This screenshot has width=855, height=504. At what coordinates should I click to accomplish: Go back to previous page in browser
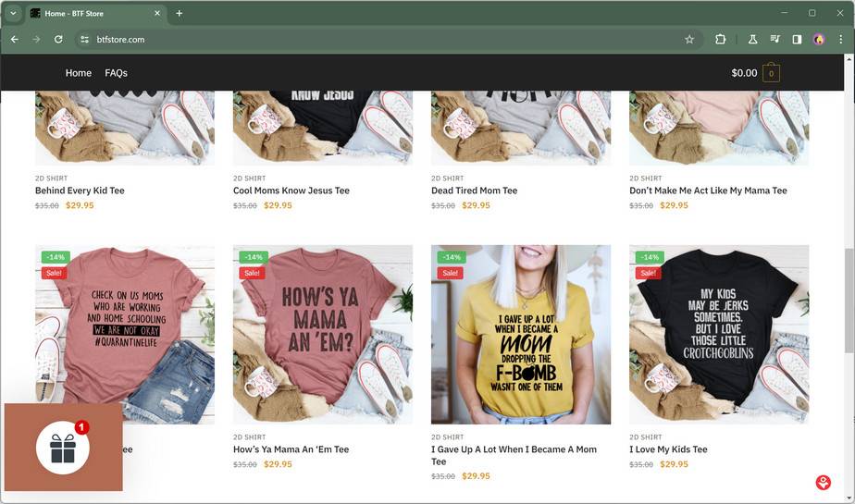coord(15,39)
